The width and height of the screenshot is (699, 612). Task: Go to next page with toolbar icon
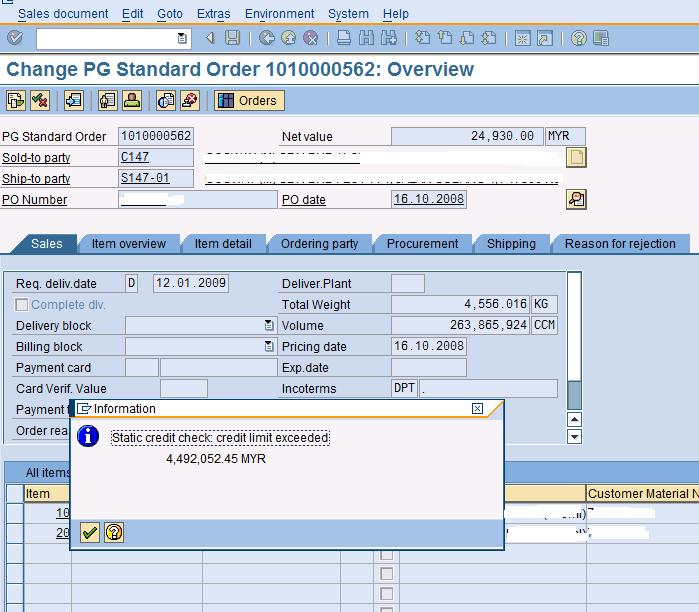tap(467, 38)
